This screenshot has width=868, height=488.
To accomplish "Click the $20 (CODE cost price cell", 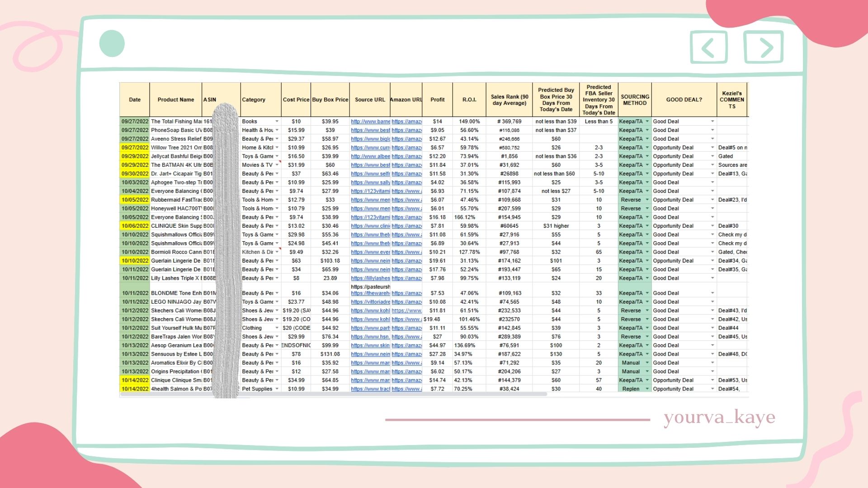I will [x=296, y=328].
